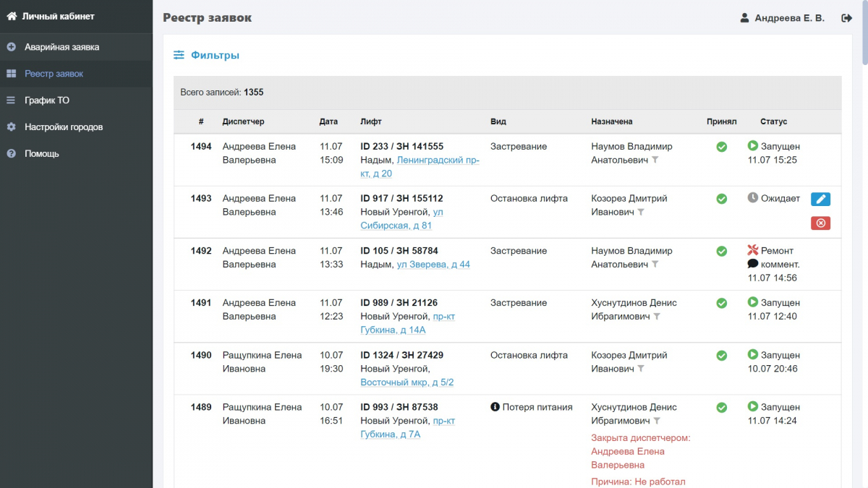
Task: Click the filter funnel by Хуснутдинов in row 1491
Action: point(657,317)
